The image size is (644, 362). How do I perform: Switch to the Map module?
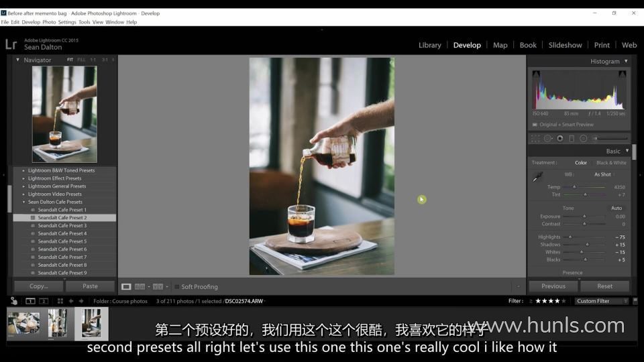click(500, 45)
